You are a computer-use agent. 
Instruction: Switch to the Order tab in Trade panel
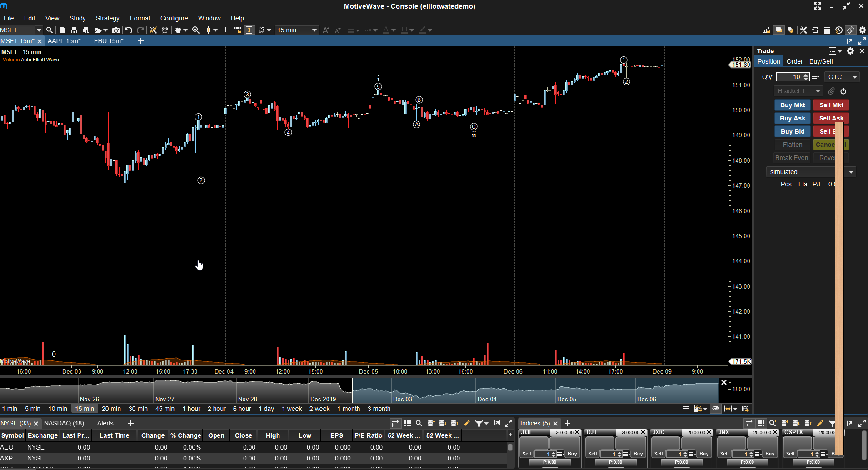pos(795,61)
